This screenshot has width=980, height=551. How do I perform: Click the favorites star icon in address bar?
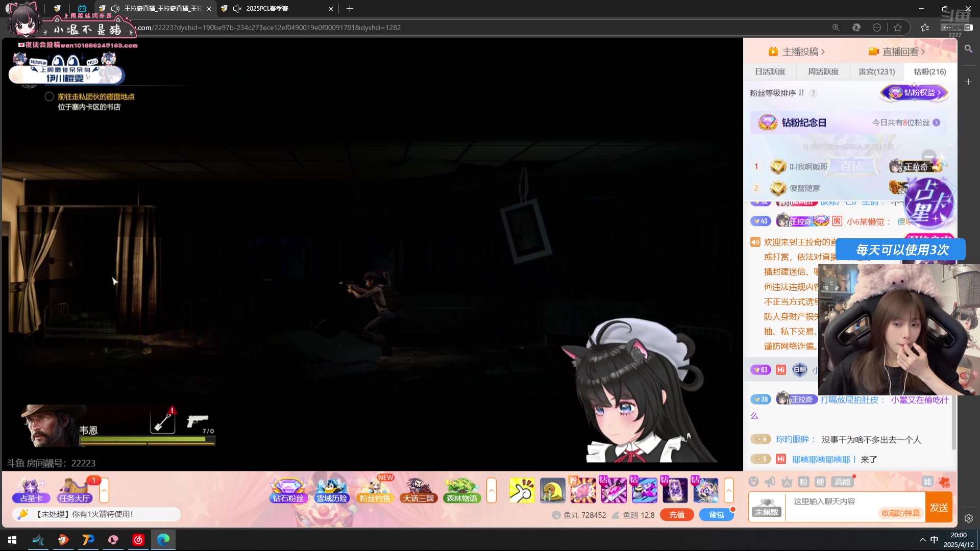pos(898,28)
